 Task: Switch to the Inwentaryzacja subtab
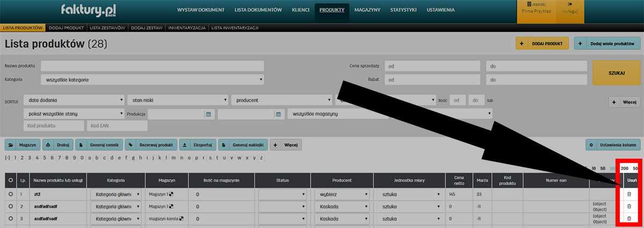click(187, 27)
